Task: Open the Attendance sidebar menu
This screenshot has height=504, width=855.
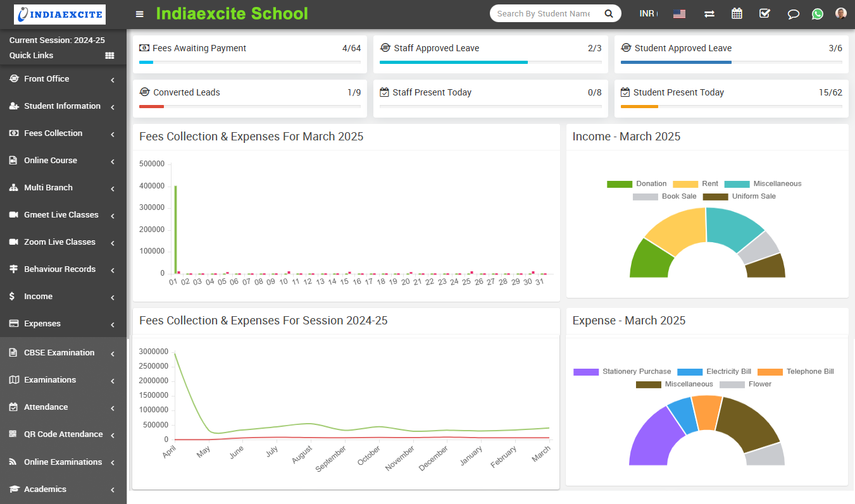Action: point(46,407)
